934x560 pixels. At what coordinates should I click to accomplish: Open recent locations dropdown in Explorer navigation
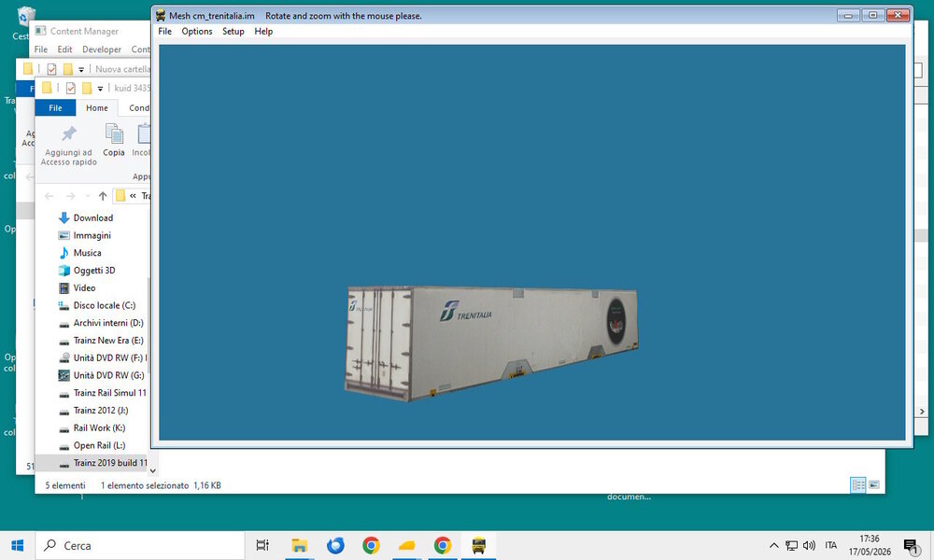click(x=88, y=196)
